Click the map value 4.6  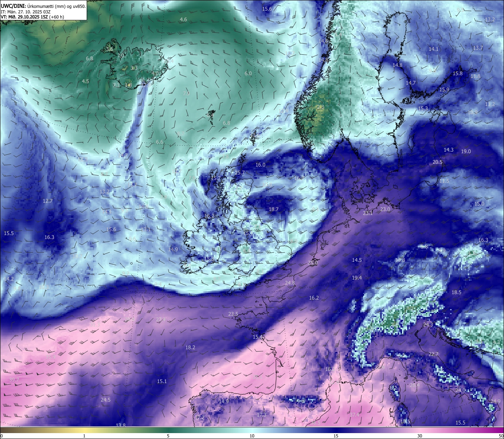tap(183, 19)
